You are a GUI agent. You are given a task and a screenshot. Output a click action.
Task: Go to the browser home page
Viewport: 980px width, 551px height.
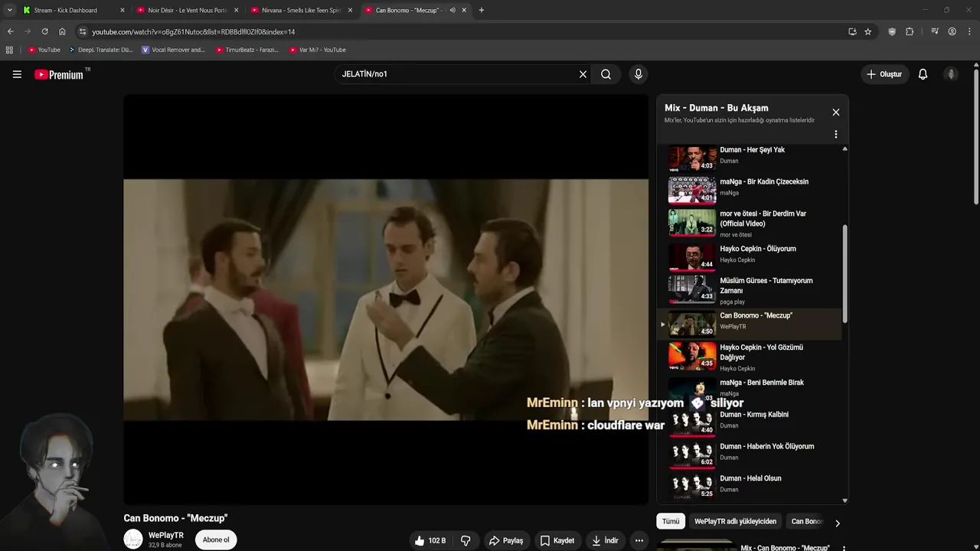pos(62,31)
